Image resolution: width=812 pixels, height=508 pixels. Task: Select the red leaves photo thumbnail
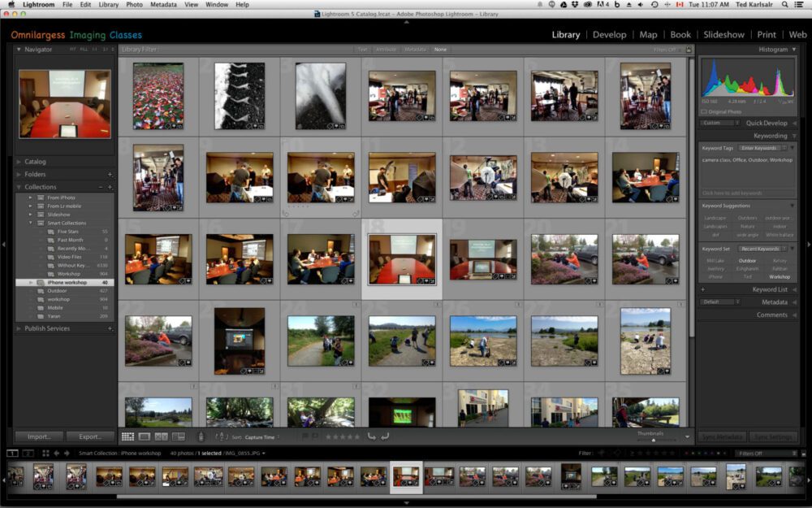tap(158, 97)
